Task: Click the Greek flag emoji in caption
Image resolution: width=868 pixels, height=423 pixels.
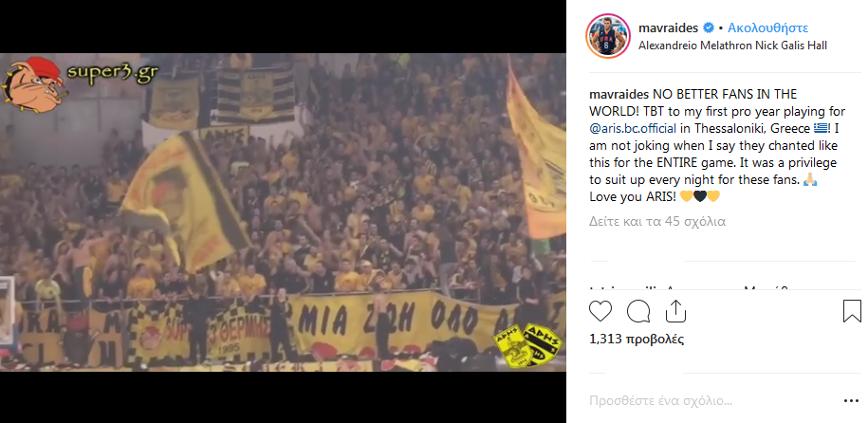Action: click(x=821, y=128)
